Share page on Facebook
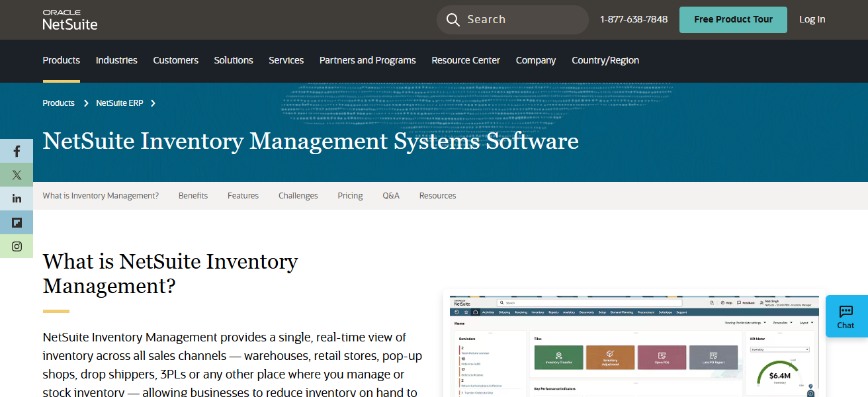Image resolution: width=868 pixels, height=397 pixels. point(17,152)
